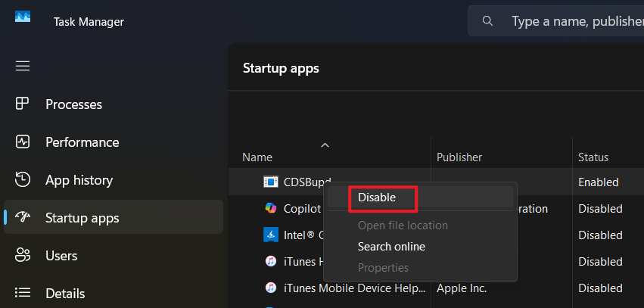
Task: Click the Copilot colorful icon
Action: click(x=271, y=208)
